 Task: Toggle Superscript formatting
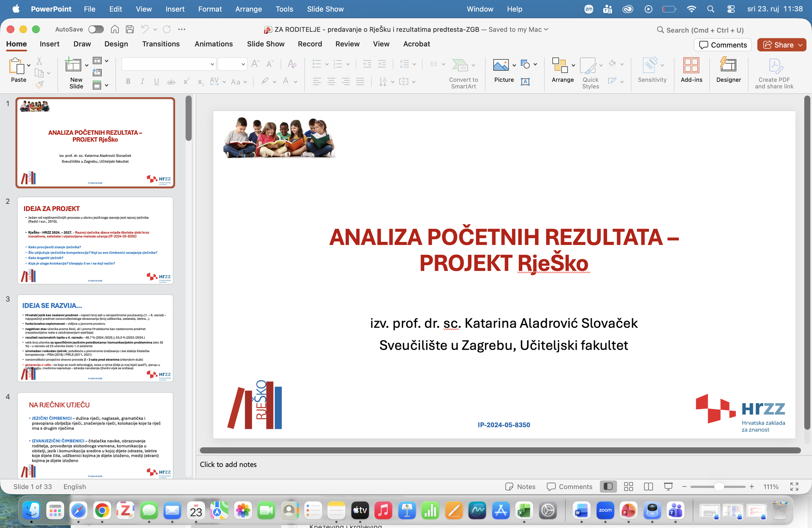tap(186, 82)
